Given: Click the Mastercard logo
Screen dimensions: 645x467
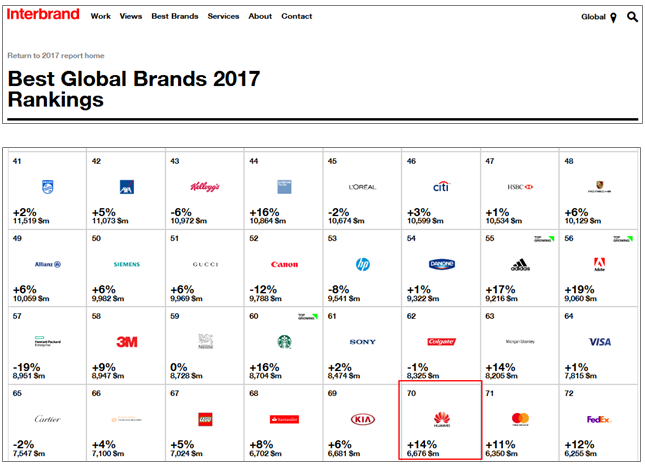Looking at the screenshot, I should coord(519,418).
